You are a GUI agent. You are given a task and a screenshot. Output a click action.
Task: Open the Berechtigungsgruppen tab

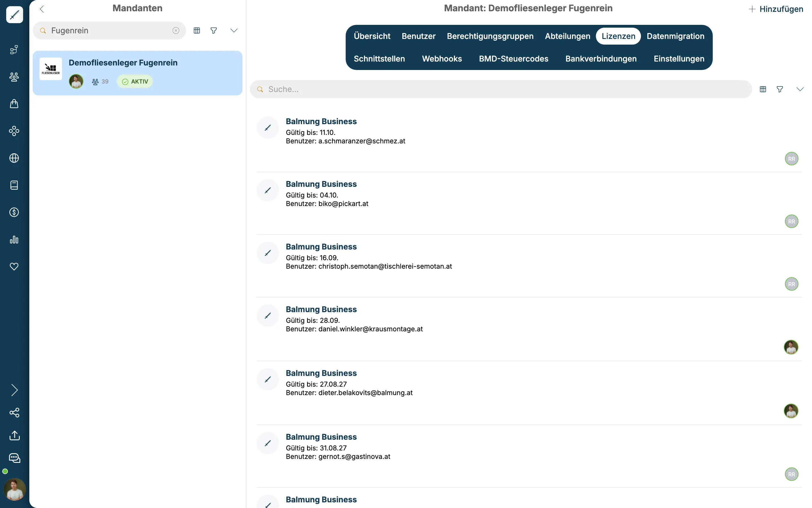(x=490, y=36)
